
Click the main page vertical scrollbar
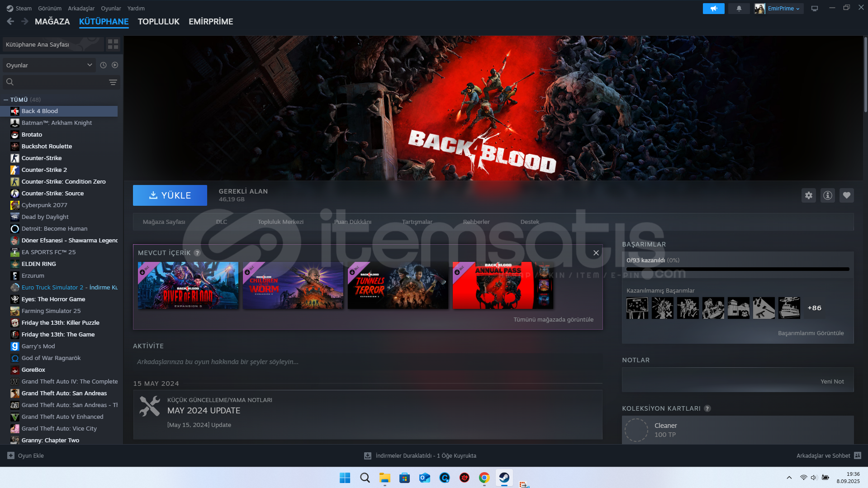coord(865,75)
